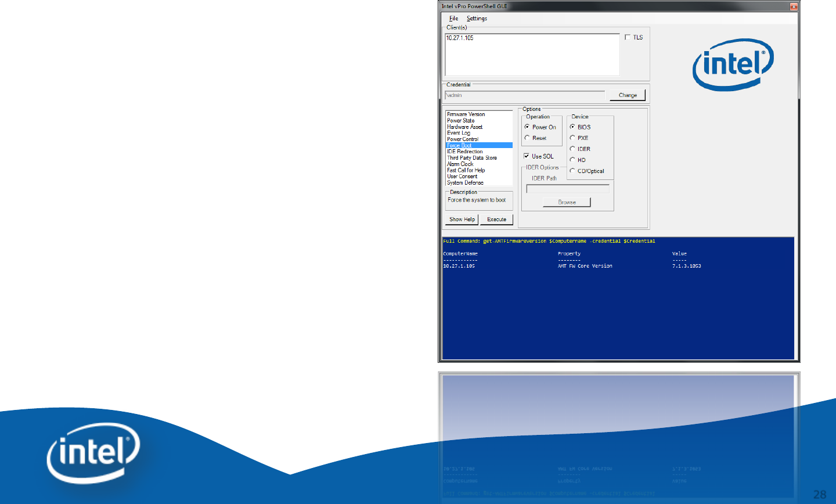This screenshot has height=504, width=836.
Task: Click the Execute button
Action: tap(497, 219)
